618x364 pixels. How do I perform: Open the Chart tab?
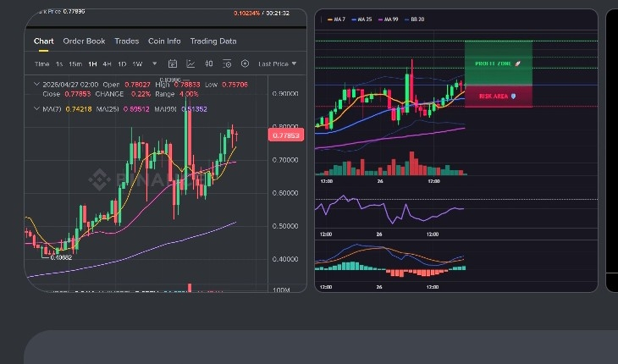43,41
